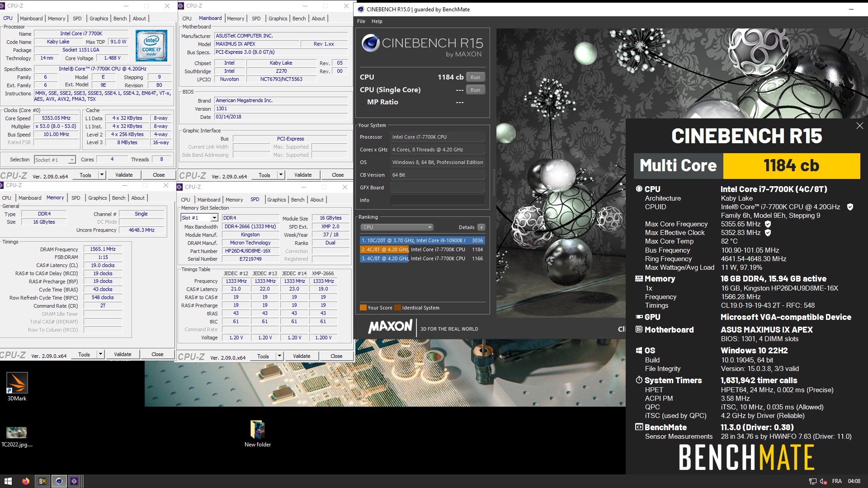Open Tools dropdown arrow in Mainboard CPU-Z window
Screen dimensions: 868x488
click(281, 175)
